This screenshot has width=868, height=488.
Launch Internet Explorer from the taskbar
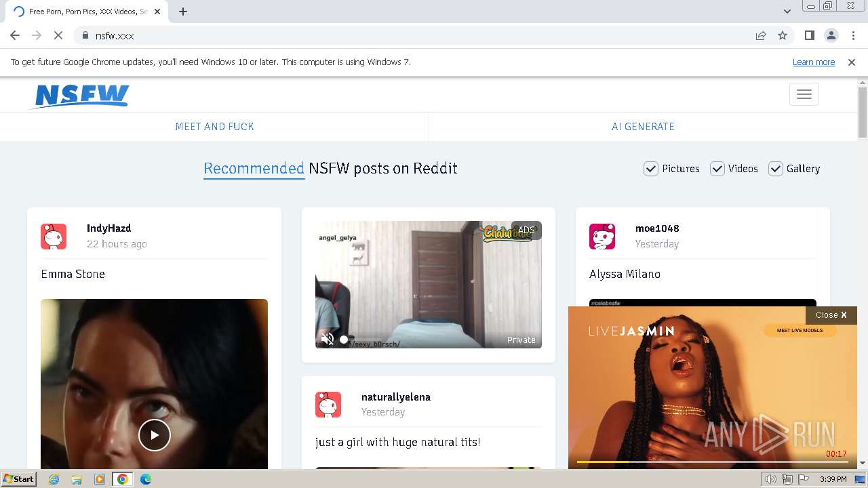[54, 479]
